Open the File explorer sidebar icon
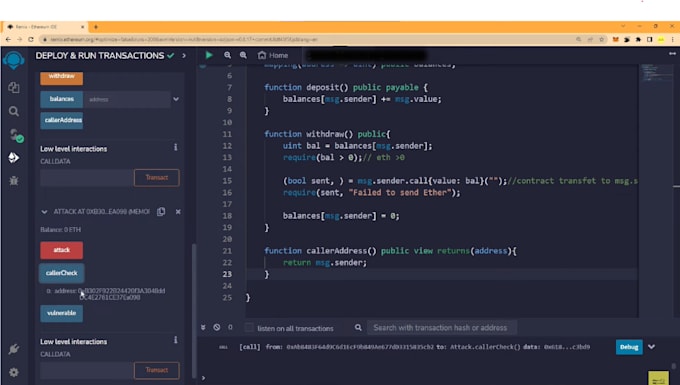680x385 pixels. (14, 88)
